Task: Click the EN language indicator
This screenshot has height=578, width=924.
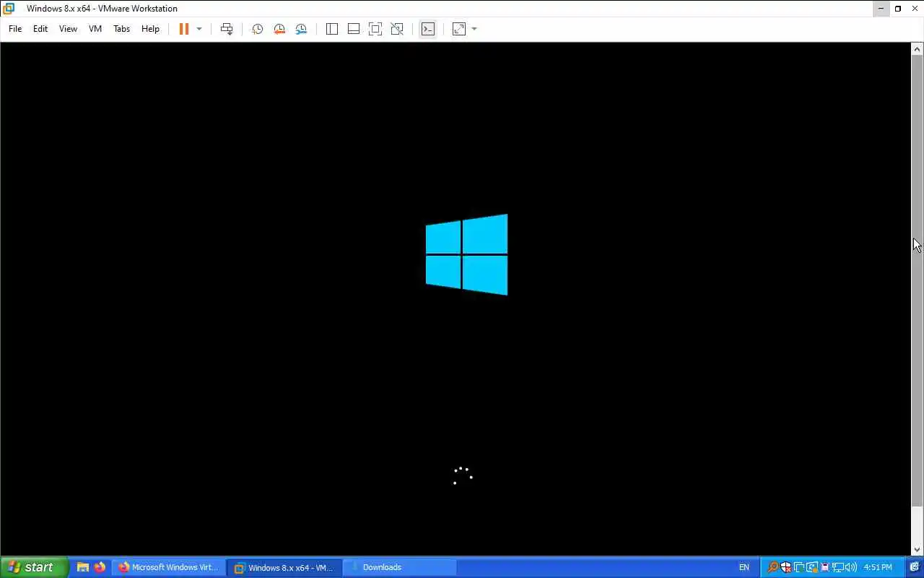Action: (x=744, y=567)
